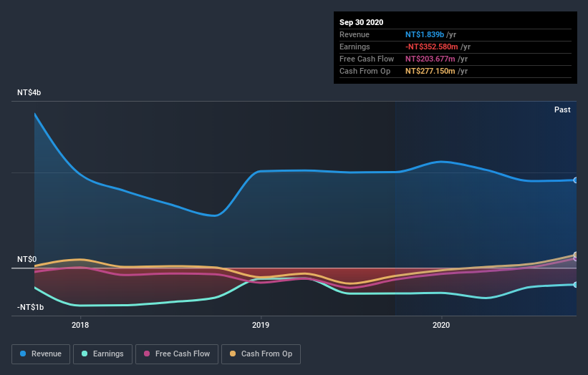Screen dimensions: 588x375
Task: Click the Sep 30 2020 tooltip date
Action: click(361, 22)
